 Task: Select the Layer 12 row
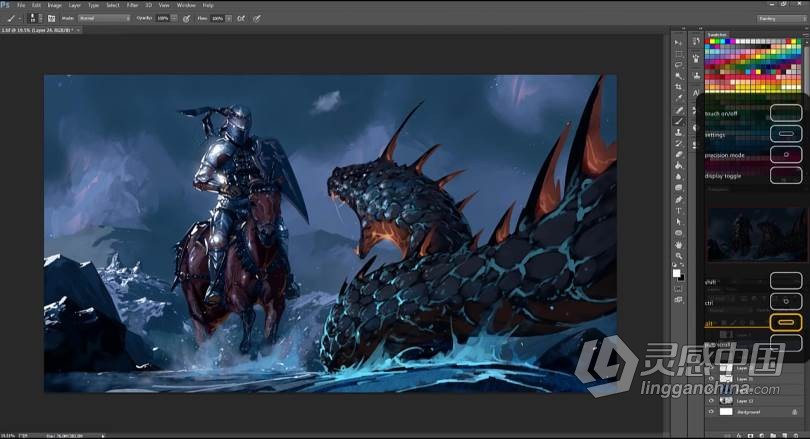point(754,401)
